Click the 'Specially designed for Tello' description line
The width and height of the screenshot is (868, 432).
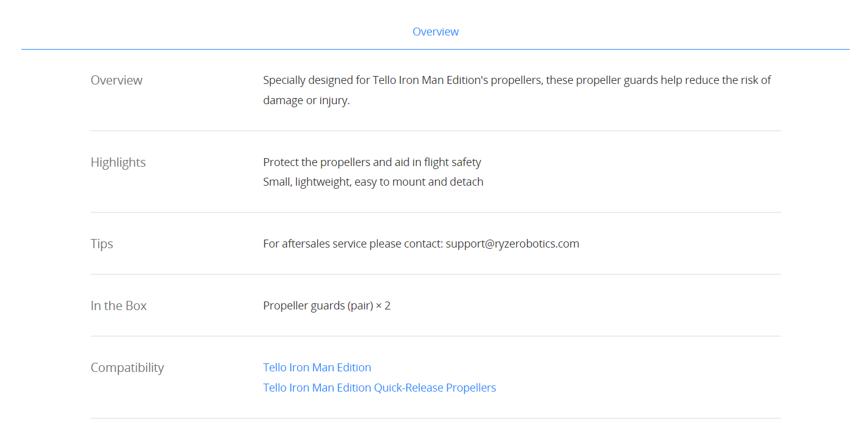tap(517, 80)
